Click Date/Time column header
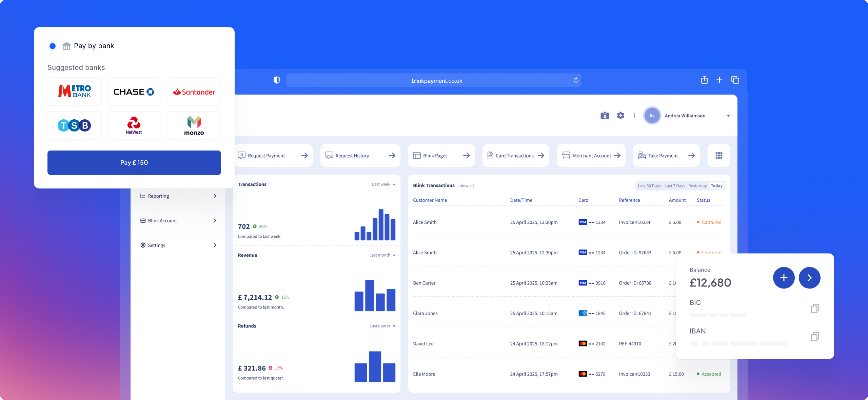Screen dimensions: 868x400 [x=521, y=200]
